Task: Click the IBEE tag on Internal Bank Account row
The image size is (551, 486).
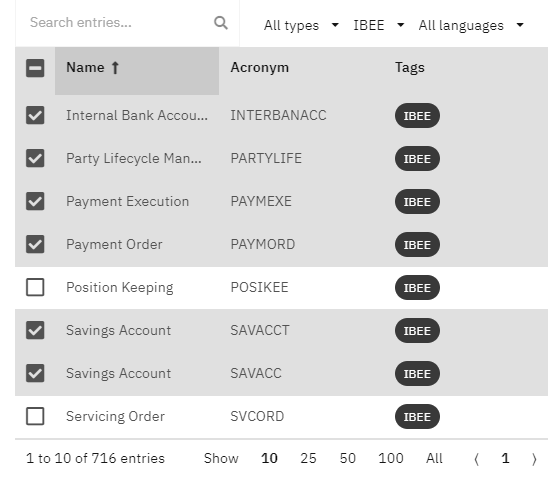Action: point(417,116)
